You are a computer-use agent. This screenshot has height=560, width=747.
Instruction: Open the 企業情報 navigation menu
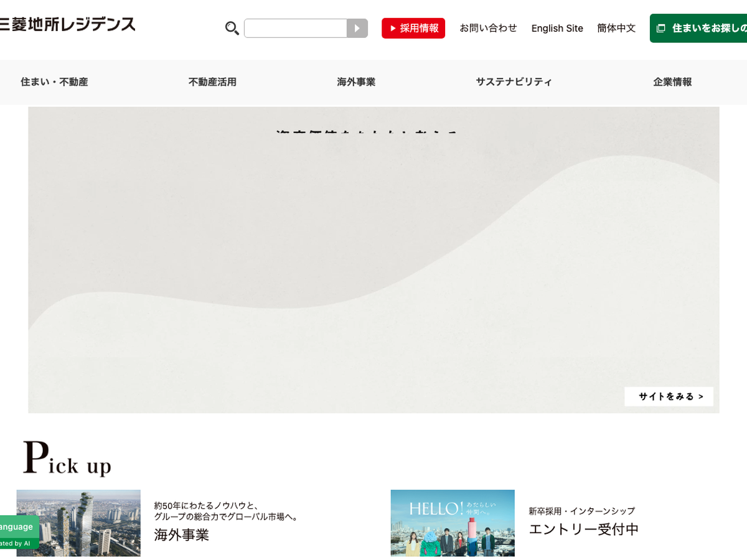click(672, 82)
